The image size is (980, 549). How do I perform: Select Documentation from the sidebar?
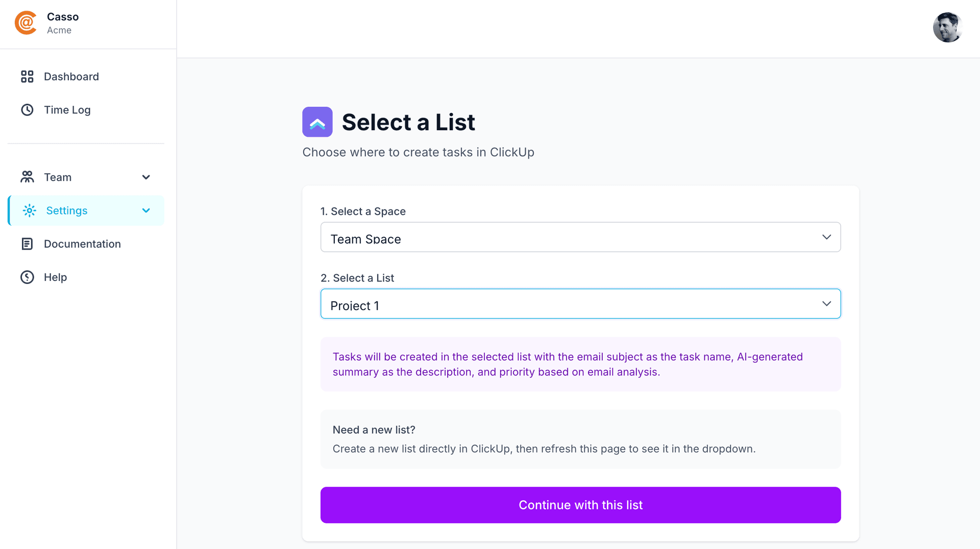[82, 244]
